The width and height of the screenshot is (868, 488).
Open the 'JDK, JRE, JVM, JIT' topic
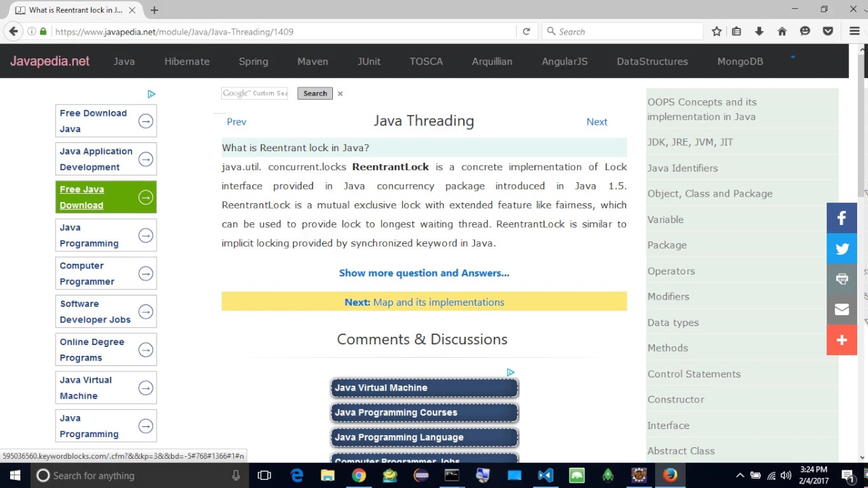690,142
